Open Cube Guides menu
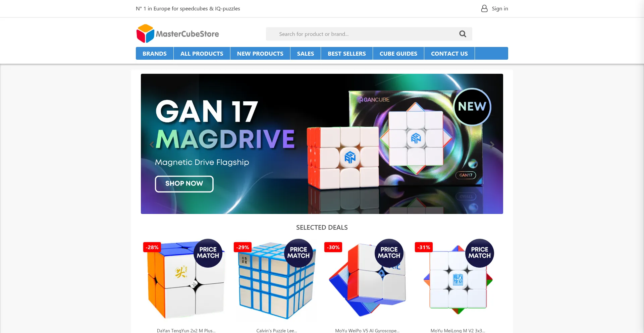The height and width of the screenshot is (333, 644). pos(398,53)
